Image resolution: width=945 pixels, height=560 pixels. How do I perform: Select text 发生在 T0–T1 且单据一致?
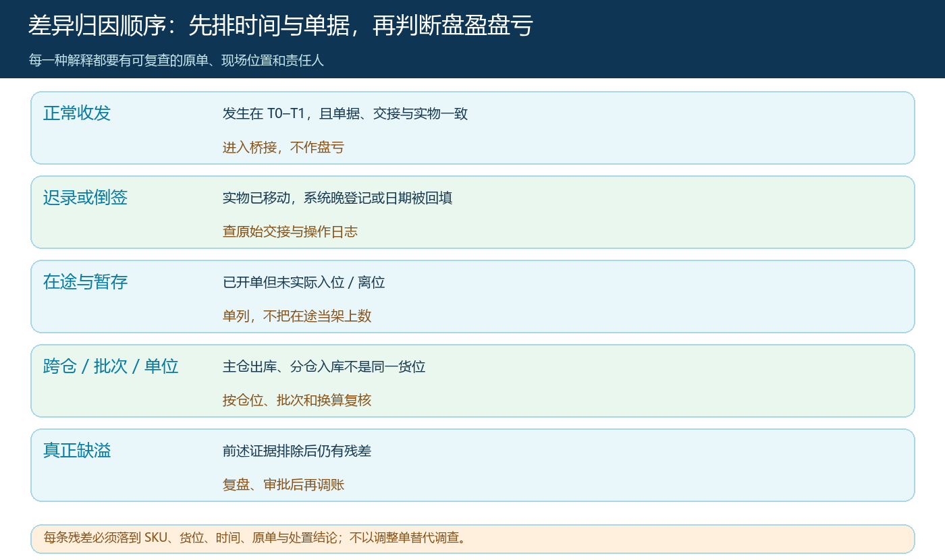[x=345, y=113]
